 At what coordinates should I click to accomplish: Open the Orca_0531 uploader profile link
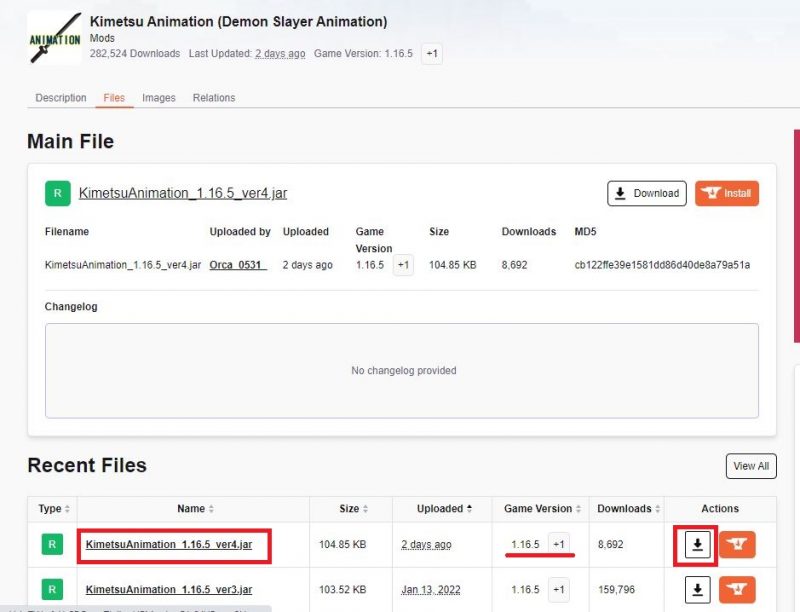(238, 265)
